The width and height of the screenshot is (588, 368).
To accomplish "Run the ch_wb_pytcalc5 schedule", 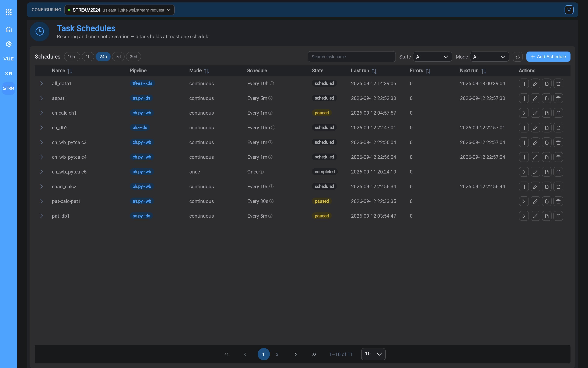I will [524, 172].
